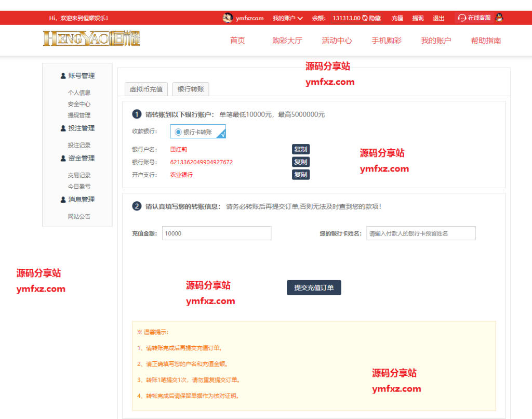The height and width of the screenshot is (419, 532).
Task: Click the 充值金额 amount input field
Action: click(x=216, y=233)
